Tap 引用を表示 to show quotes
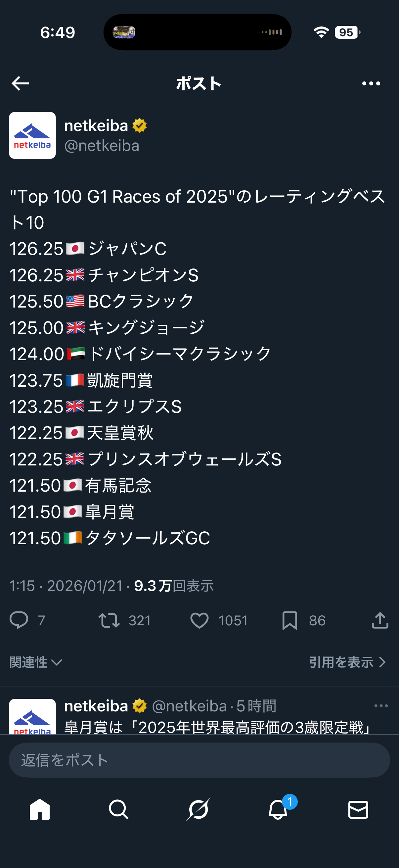 [347, 662]
